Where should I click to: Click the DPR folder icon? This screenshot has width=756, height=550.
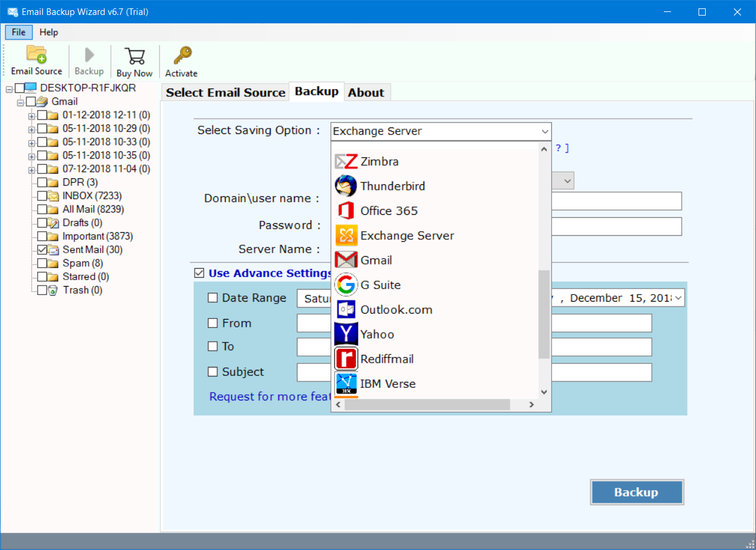coord(53,183)
